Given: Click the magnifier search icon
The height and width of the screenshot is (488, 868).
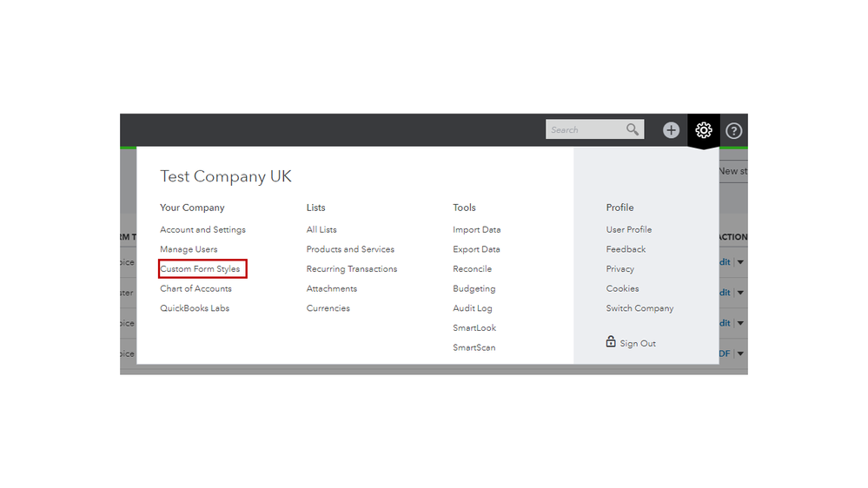Looking at the screenshot, I should [633, 129].
